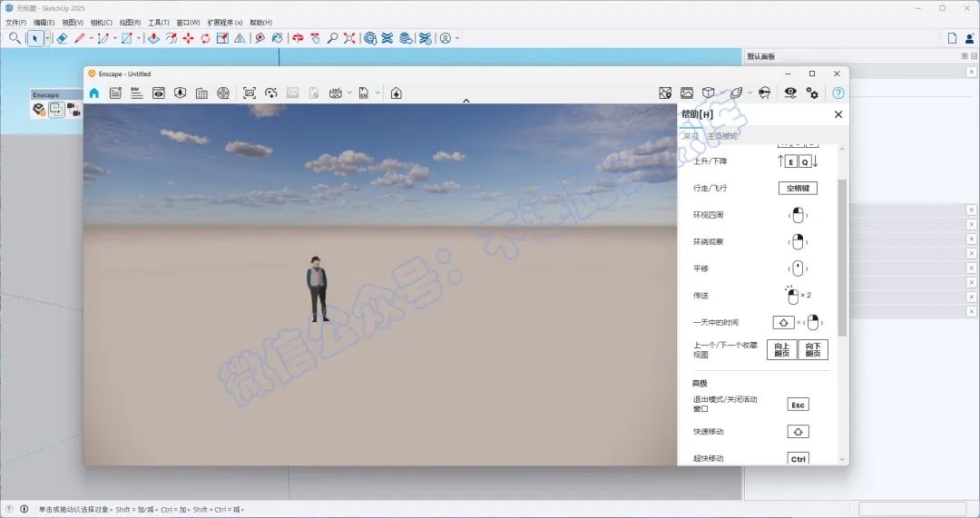Click the SketchUp search magnifier icon
Screen dimensions: 980x518
(x=15, y=38)
